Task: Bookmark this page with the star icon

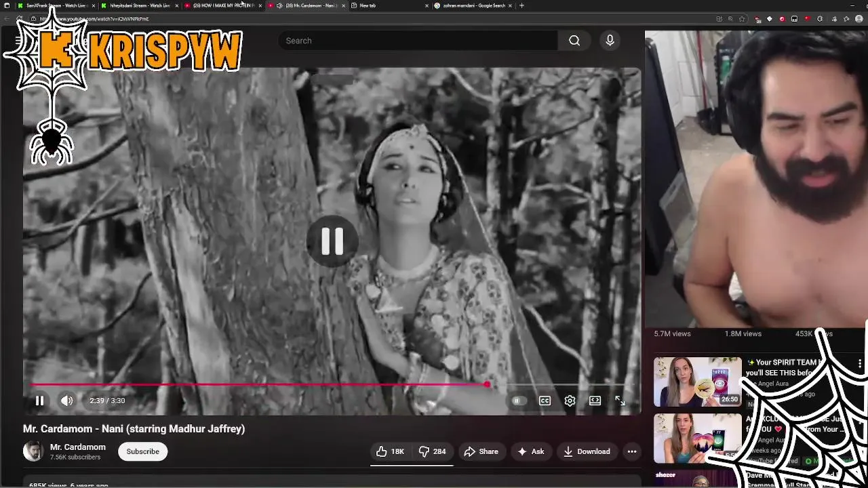Action: pos(743,19)
